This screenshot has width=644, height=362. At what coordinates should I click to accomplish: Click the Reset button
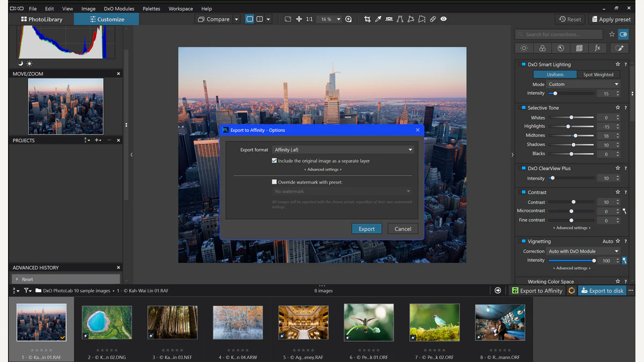tap(570, 19)
